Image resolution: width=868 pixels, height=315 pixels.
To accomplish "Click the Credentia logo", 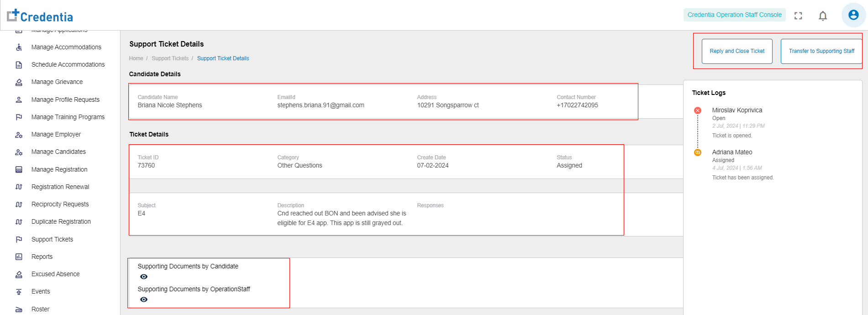I will click(x=40, y=16).
